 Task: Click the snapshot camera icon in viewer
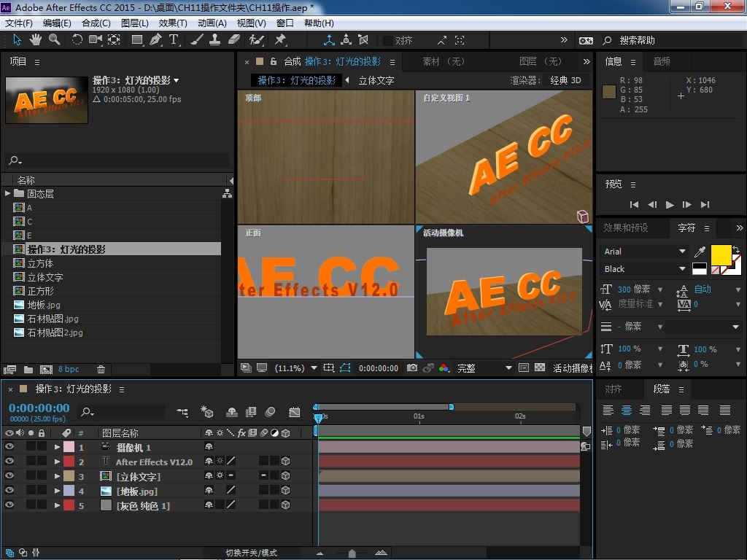tap(412, 367)
